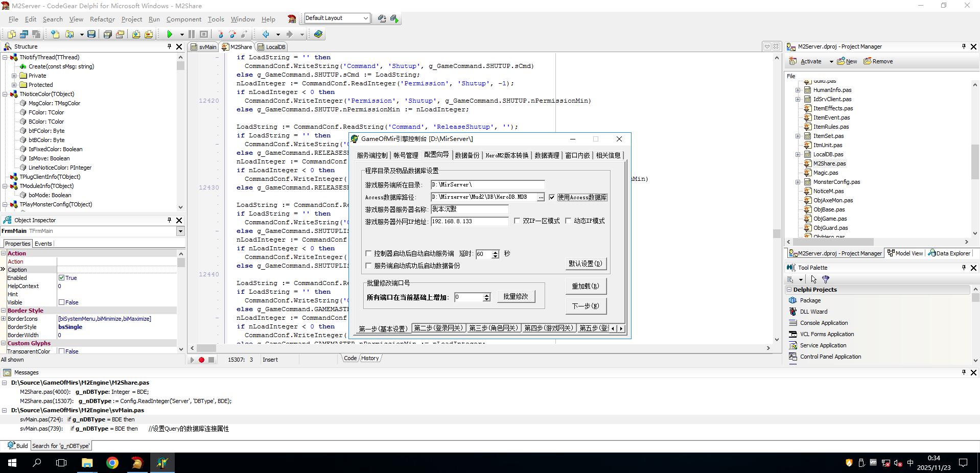Check the 服务端启动成功后启动数据备份 option
Viewport: 980px width, 473px height.
(x=368, y=266)
